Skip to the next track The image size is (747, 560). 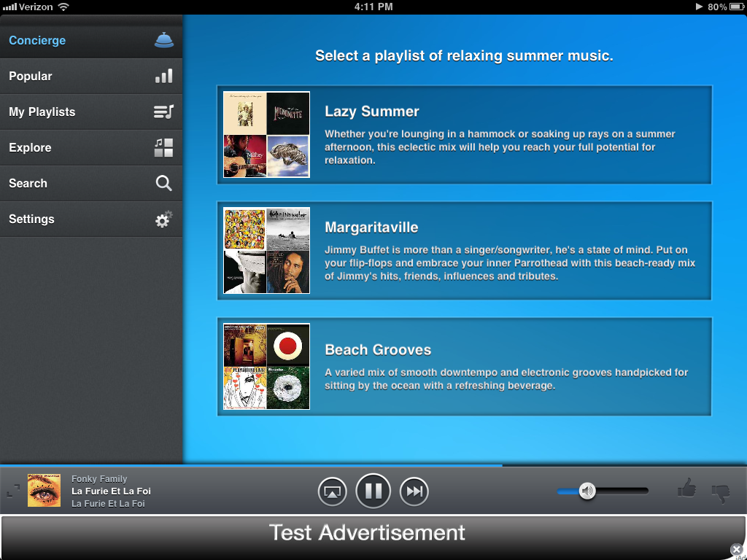(414, 491)
